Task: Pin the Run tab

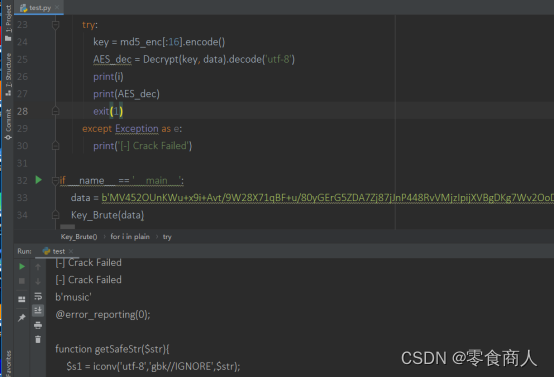Action: [x=22, y=318]
